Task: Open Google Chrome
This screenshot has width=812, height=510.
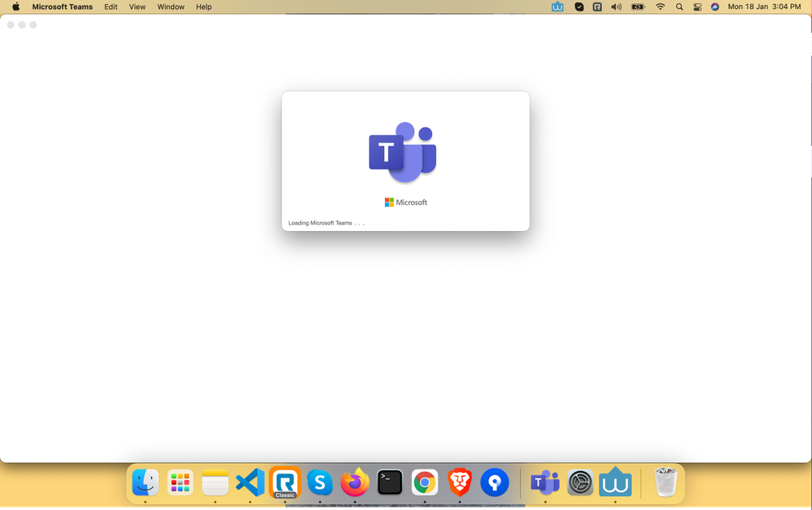Action: (x=425, y=482)
